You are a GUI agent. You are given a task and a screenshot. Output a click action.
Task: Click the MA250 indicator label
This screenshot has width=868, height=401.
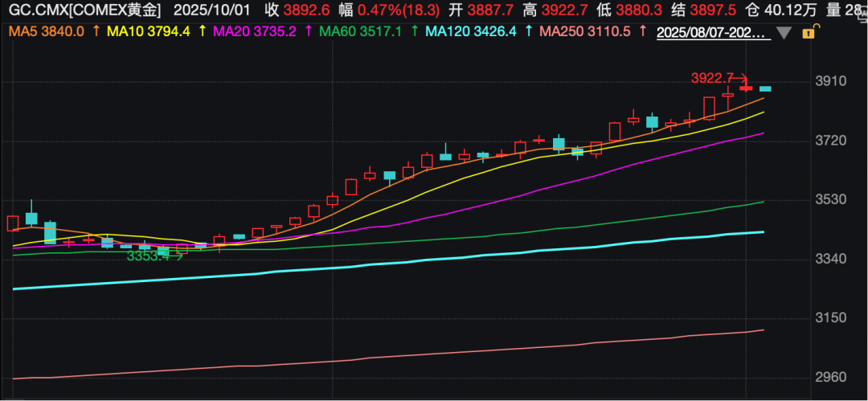(x=585, y=32)
